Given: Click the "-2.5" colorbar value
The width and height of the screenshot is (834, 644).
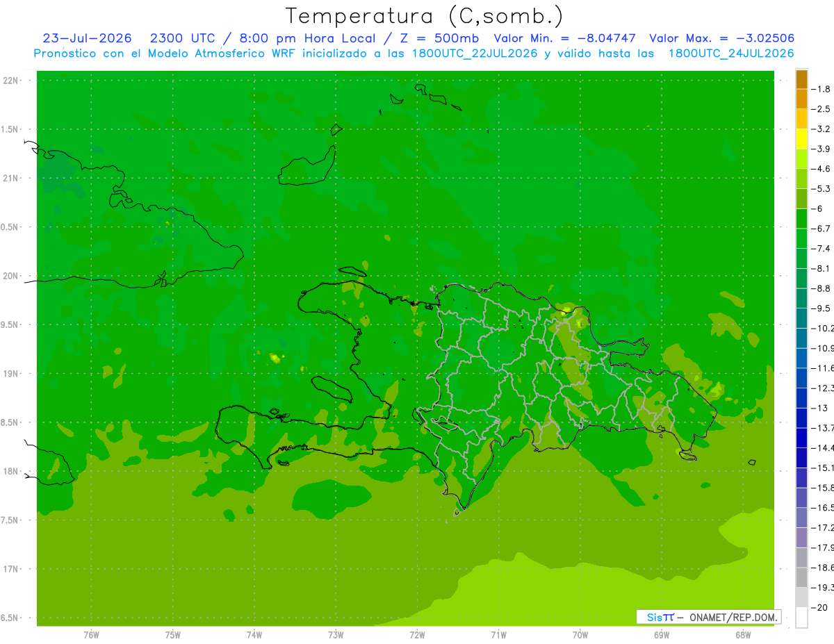Looking at the screenshot, I should 822,109.
